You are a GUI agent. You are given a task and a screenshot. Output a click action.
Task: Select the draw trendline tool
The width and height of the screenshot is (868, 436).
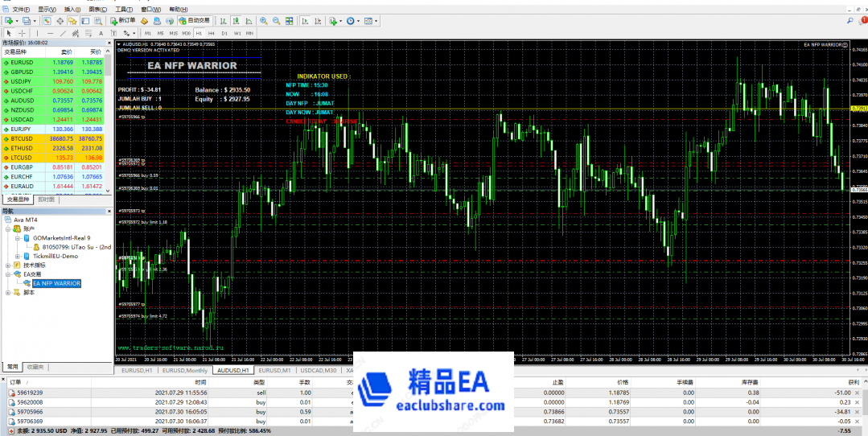pos(63,33)
